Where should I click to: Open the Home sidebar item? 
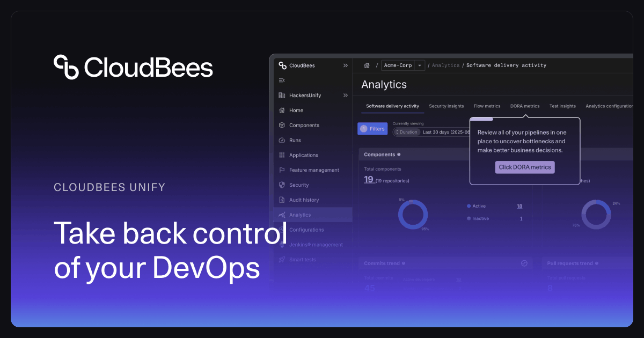(x=313, y=110)
